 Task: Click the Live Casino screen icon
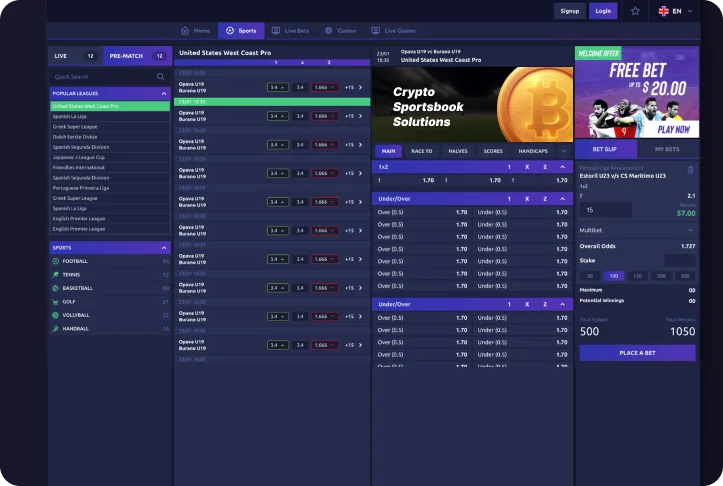click(x=375, y=31)
